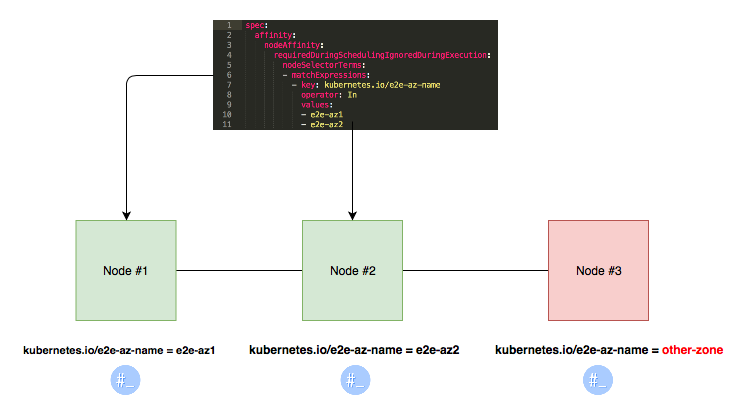Click the "operator: In" line

(328, 95)
